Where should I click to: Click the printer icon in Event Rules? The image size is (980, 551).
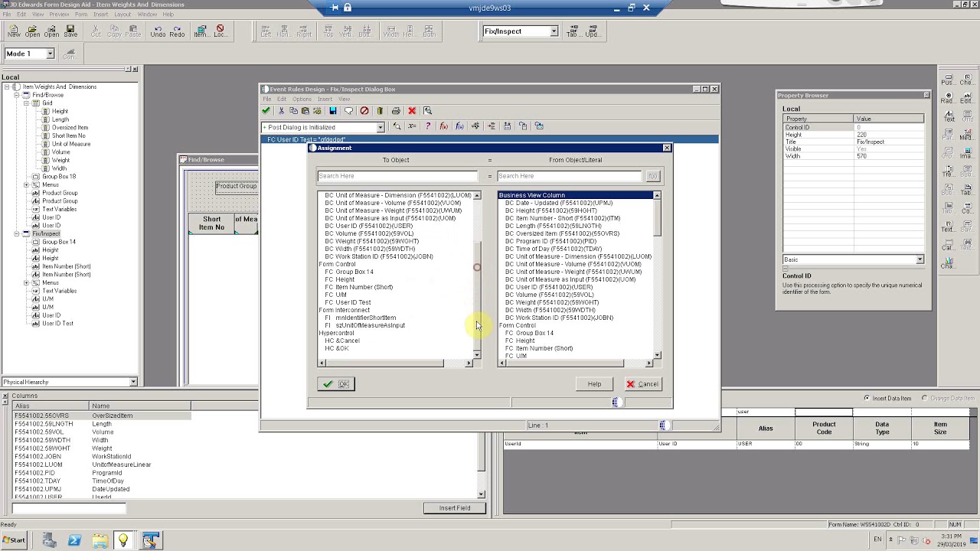tap(396, 111)
